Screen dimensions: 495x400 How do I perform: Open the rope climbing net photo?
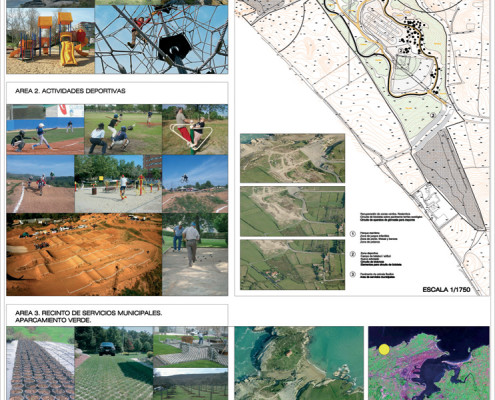point(162,39)
